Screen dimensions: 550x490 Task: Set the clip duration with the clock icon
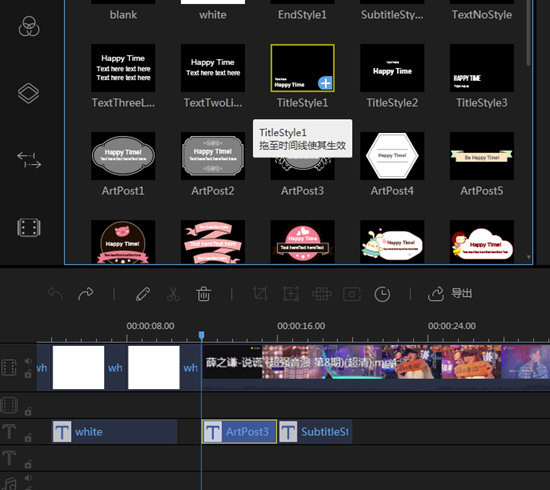coord(382,294)
